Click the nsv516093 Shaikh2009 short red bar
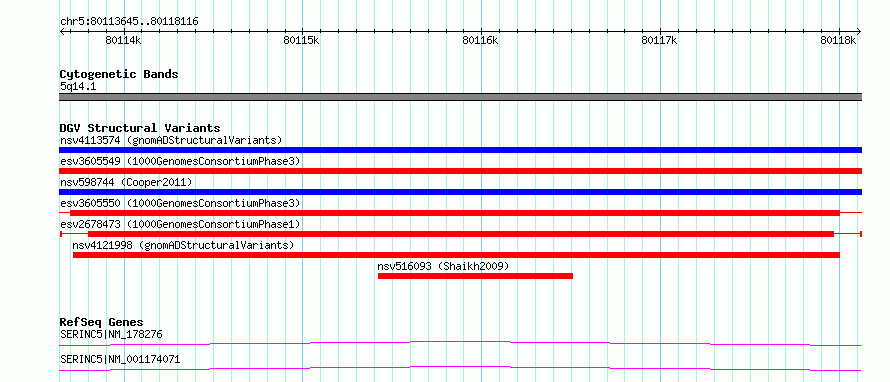This screenshot has height=382, width=890. click(475, 276)
